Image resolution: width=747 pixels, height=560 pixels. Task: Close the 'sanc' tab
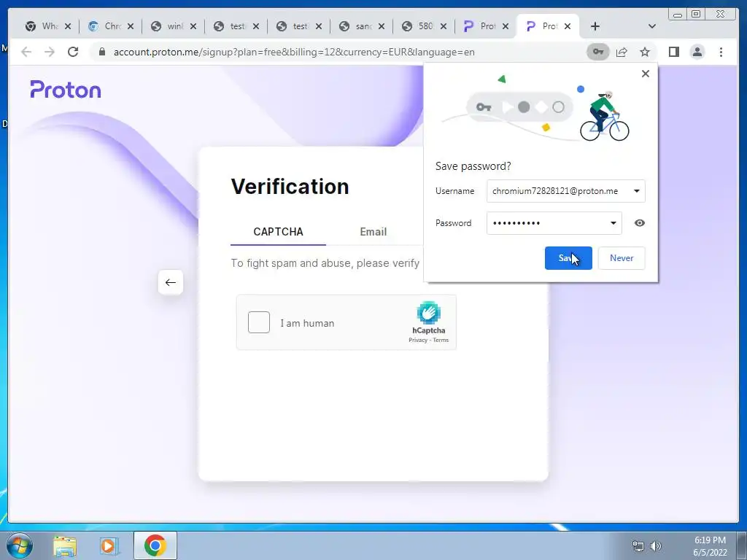pos(382,26)
